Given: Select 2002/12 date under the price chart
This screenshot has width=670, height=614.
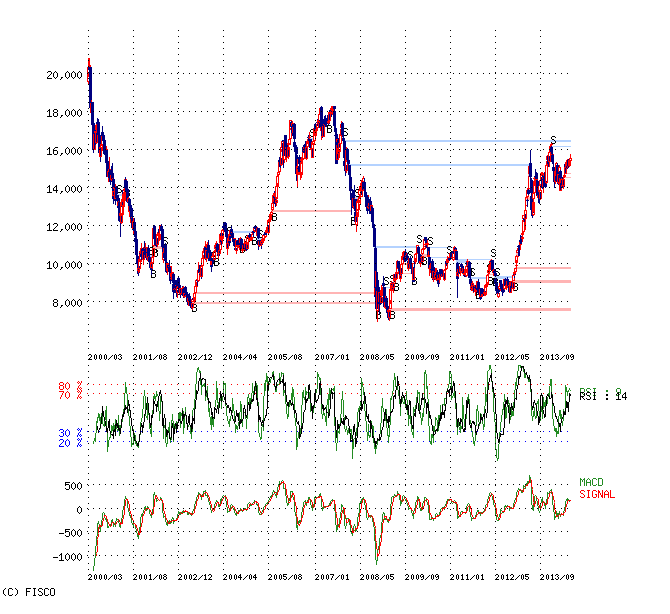Looking at the screenshot, I should click(x=195, y=357).
